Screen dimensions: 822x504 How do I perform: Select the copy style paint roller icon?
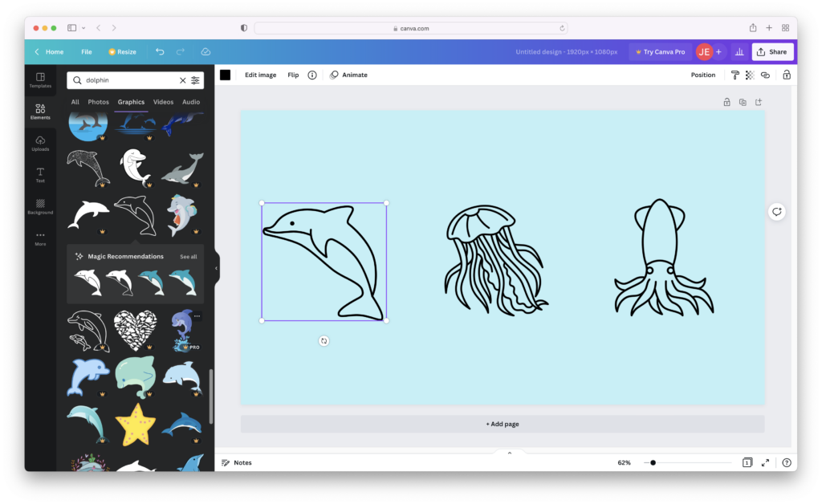click(735, 75)
